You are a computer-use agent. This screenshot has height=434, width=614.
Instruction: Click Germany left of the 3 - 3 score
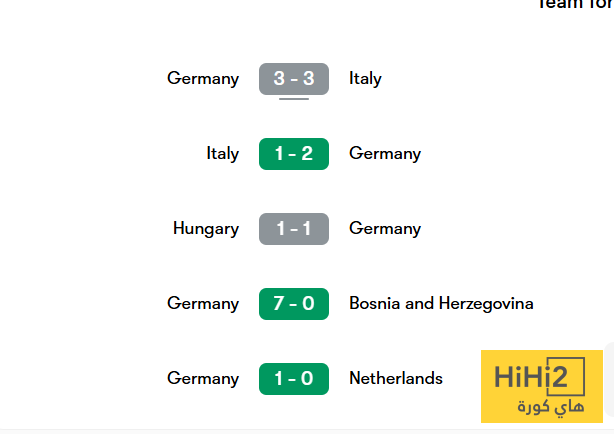(203, 78)
